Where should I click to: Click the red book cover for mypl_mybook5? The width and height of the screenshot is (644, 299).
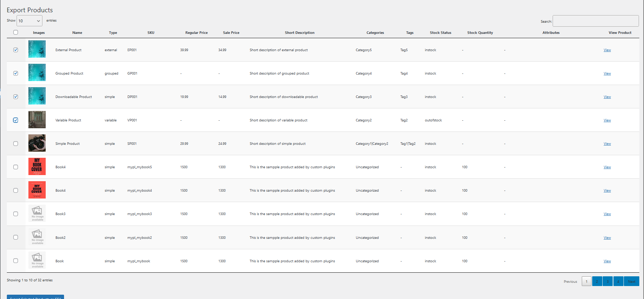37,166
